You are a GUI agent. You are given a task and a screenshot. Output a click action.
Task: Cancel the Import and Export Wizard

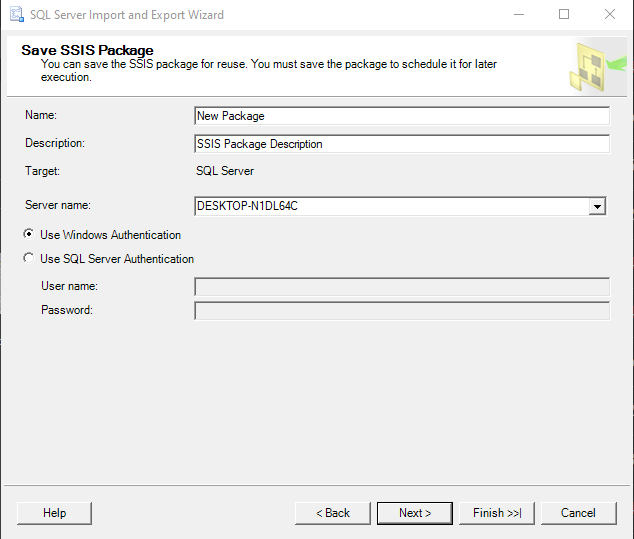[579, 513]
